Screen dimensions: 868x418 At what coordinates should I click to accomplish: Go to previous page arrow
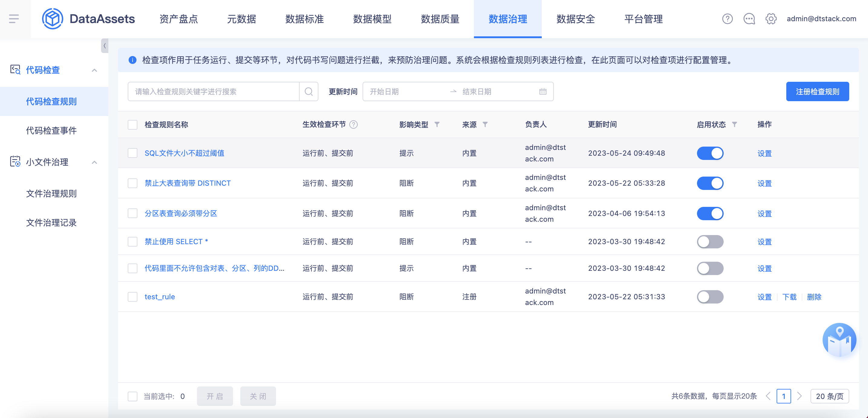pyautogui.click(x=768, y=396)
